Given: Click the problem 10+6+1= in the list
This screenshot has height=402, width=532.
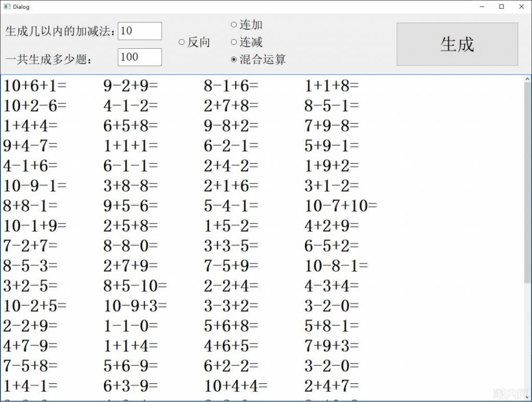Looking at the screenshot, I should point(35,86).
